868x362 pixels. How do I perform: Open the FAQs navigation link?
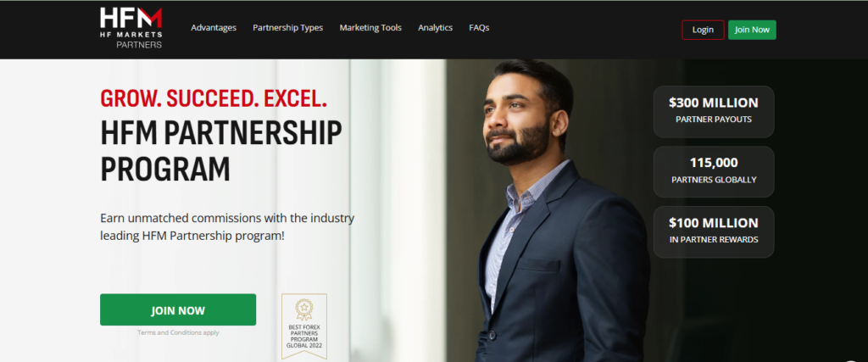pyautogui.click(x=479, y=28)
